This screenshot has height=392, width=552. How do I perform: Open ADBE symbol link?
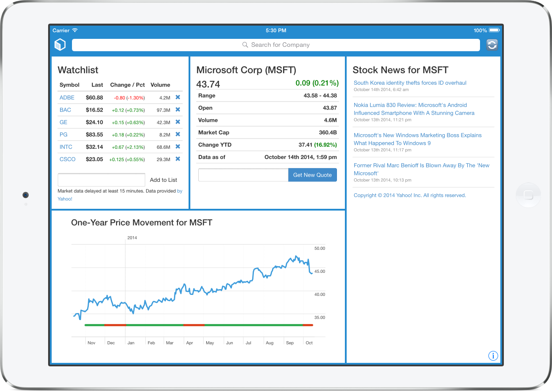point(67,98)
